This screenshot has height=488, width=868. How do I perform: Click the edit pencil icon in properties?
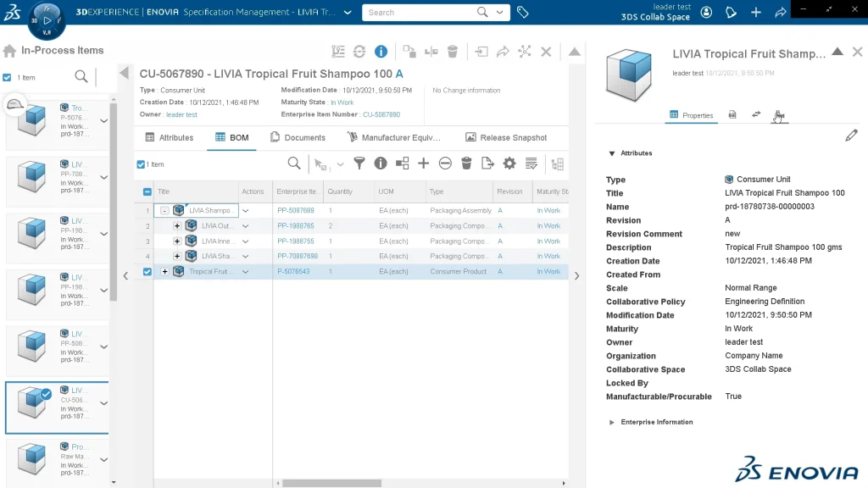click(851, 136)
